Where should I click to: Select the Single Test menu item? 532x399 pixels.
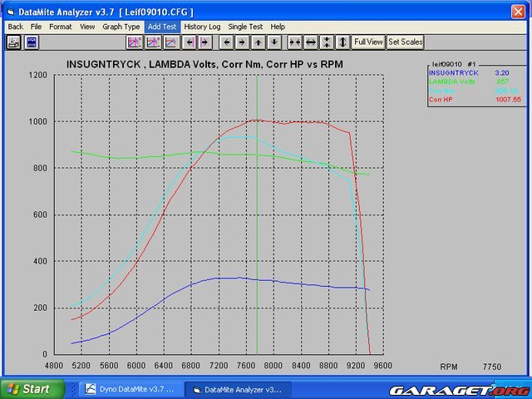tap(245, 27)
